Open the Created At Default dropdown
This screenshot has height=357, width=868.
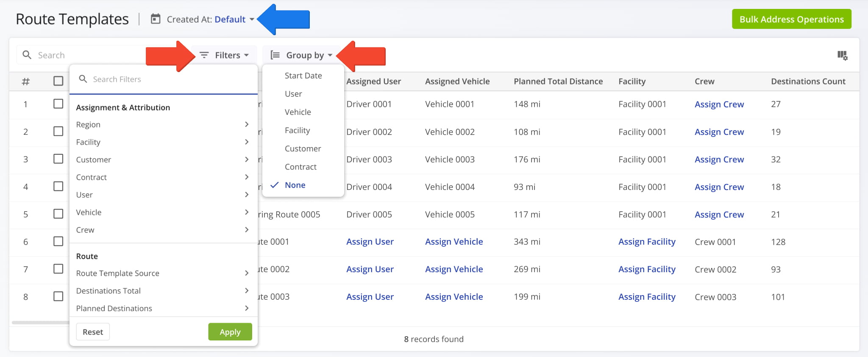pos(234,19)
